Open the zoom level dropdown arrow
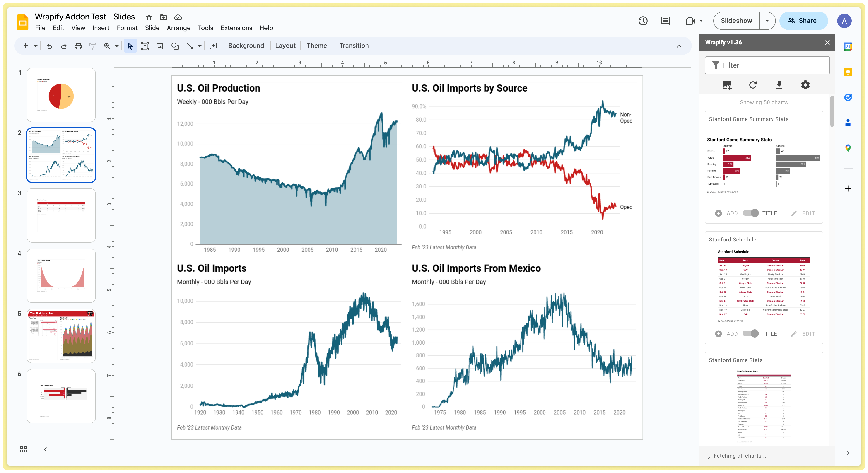The height and width of the screenshot is (473, 868). click(x=117, y=46)
